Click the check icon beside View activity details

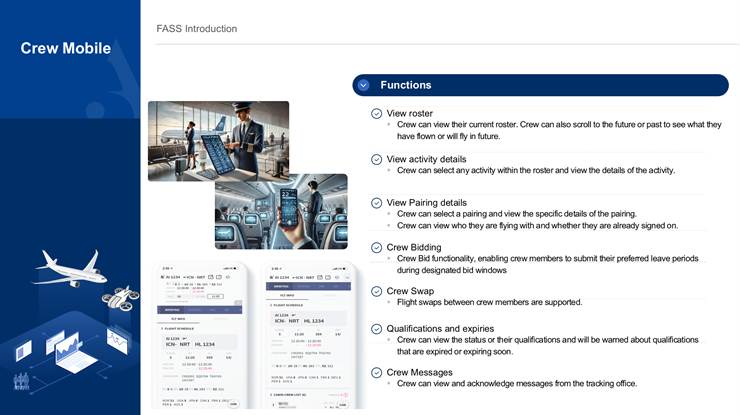376,159
